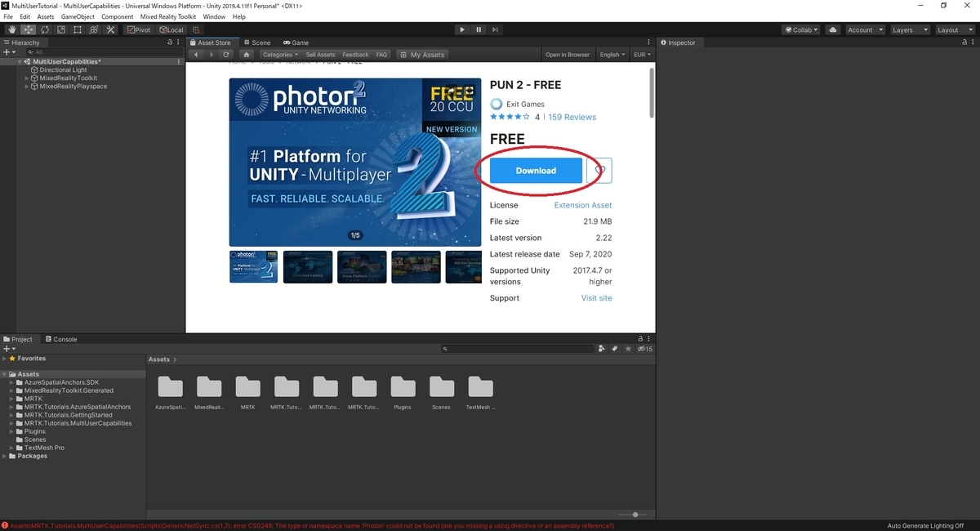
Task: Open the Component menu
Action: click(x=118, y=16)
